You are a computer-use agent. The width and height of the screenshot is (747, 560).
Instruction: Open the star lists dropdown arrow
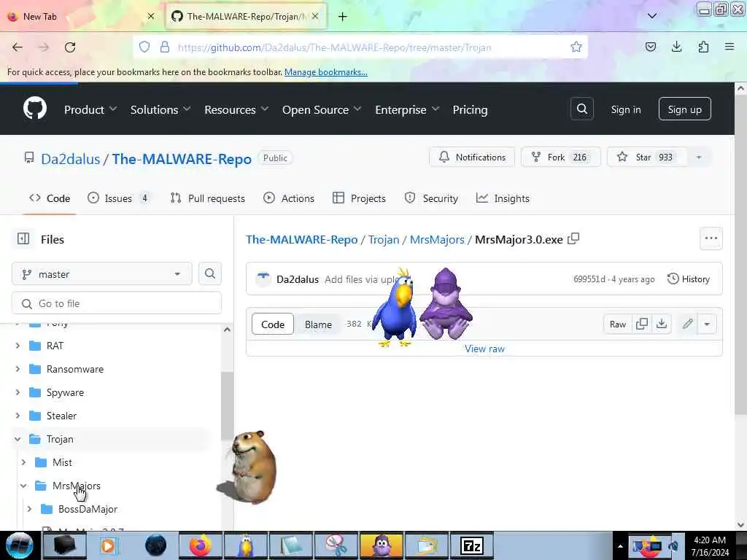(698, 157)
